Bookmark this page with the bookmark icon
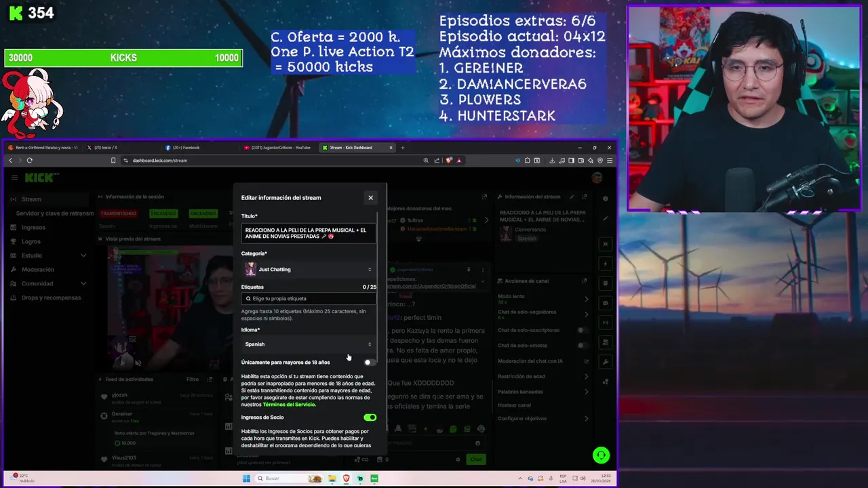The image size is (868, 488). (x=113, y=161)
